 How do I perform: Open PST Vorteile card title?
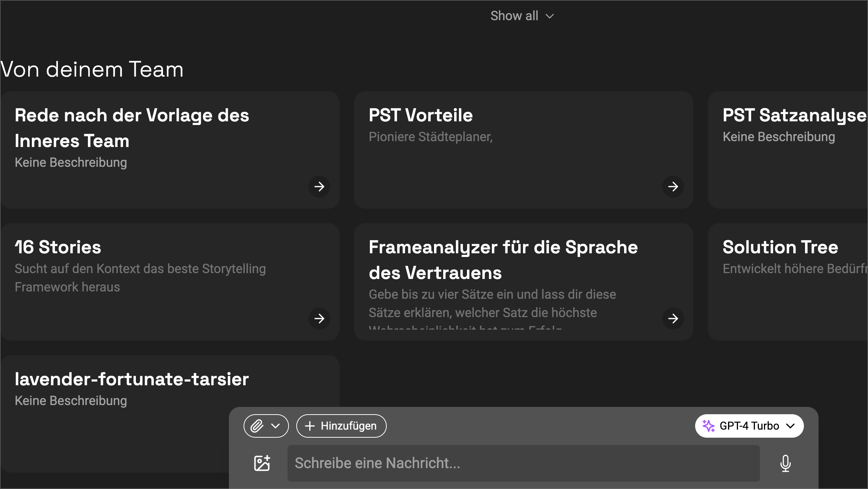[420, 115]
